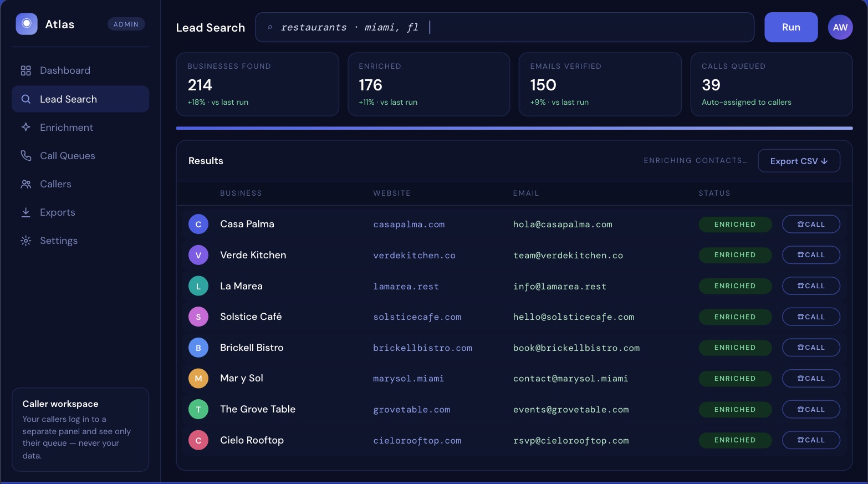
Task: Click Solstice Café's S avatar
Action: point(198,317)
